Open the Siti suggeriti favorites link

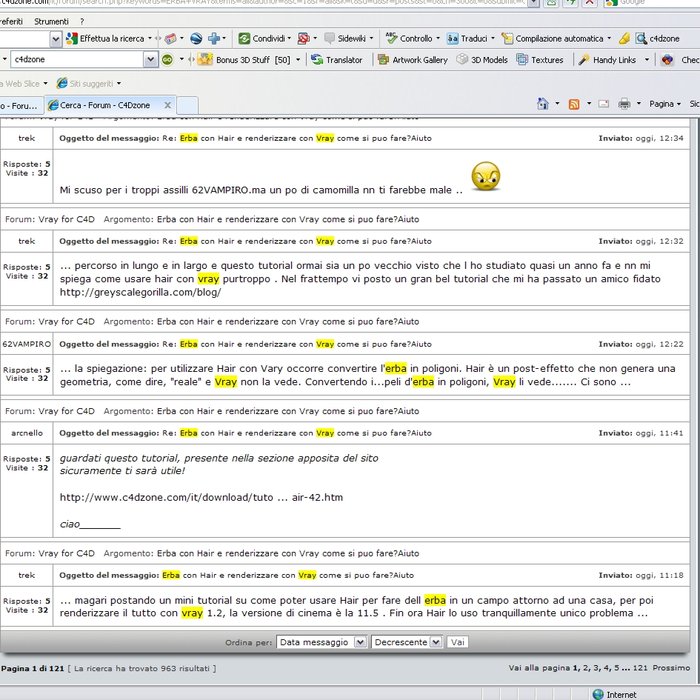[85, 83]
